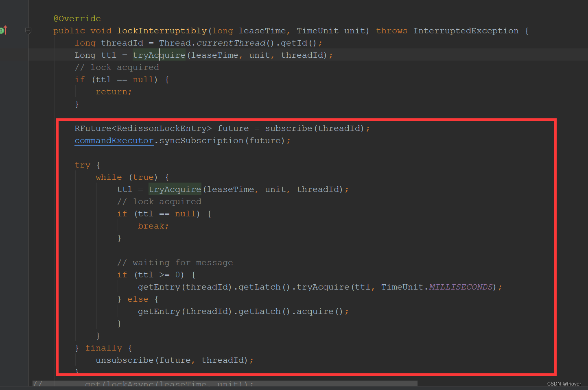The height and width of the screenshot is (390, 588).
Task: Click the acquire() call after getLatch
Action: 320,312
